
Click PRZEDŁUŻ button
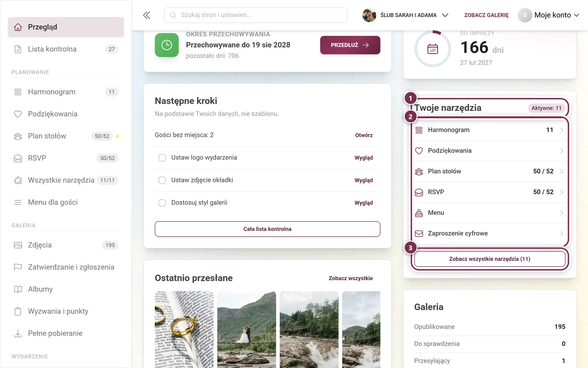point(350,45)
